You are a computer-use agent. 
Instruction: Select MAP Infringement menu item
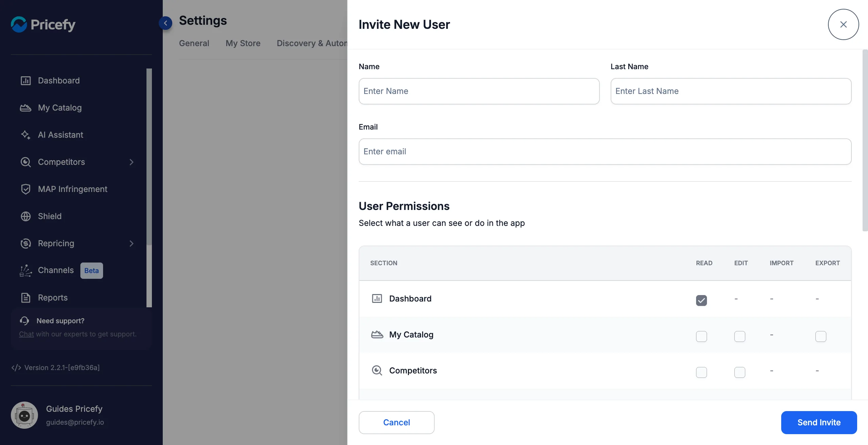pyautogui.click(x=73, y=189)
